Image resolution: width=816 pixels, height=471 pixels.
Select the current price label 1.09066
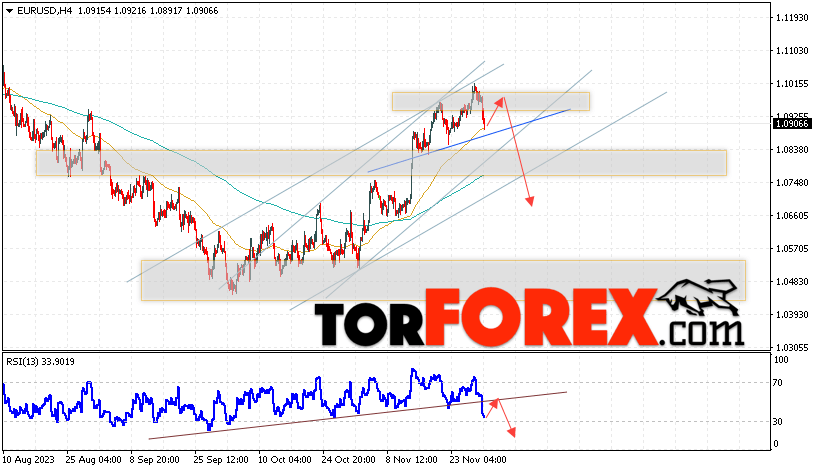coord(792,124)
